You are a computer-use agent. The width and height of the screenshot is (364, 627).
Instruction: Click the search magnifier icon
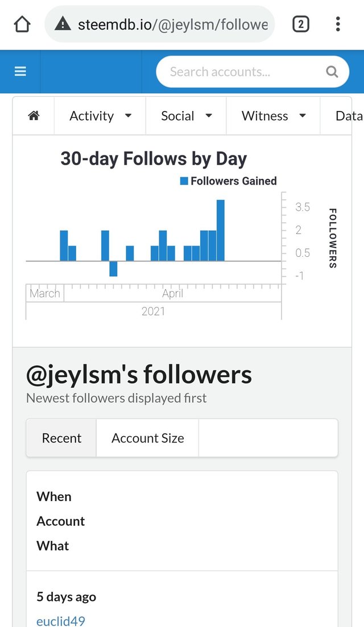tap(332, 72)
